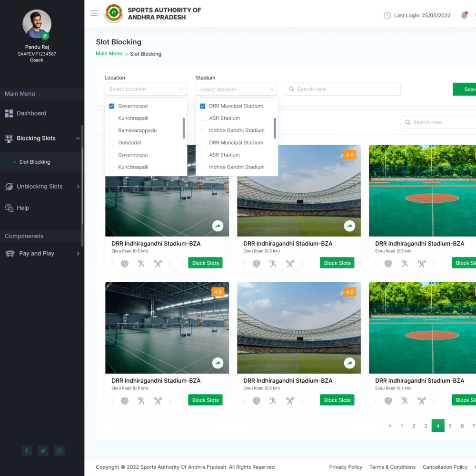476x476 pixels.
Task: Show next sports on first-row first card
Action: point(170,264)
